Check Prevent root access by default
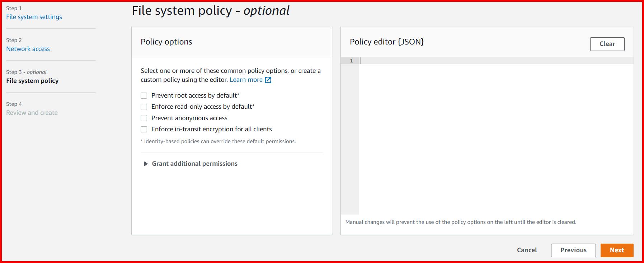This screenshot has height=263, width=644. pyautogui.click(x=144, y=95)
